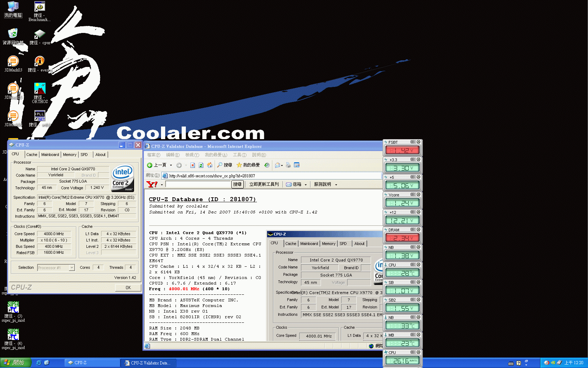588x368 pixels.
Task: Select the 資源回收筒 recycle bin icon
Action: tap(13, 36)
